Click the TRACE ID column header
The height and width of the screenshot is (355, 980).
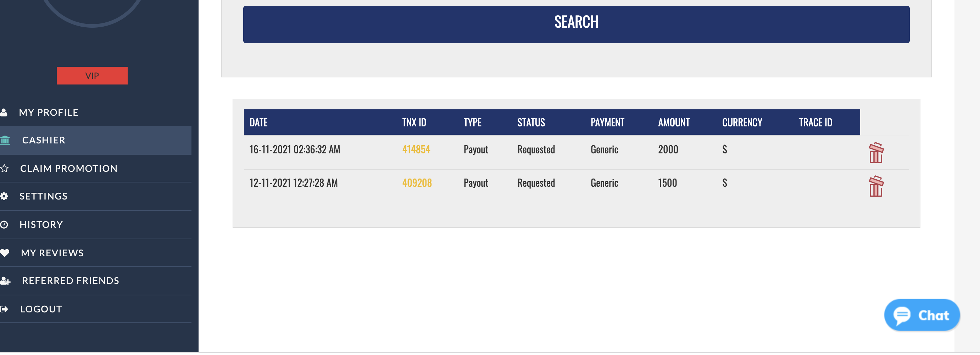(x=815, y=122)
